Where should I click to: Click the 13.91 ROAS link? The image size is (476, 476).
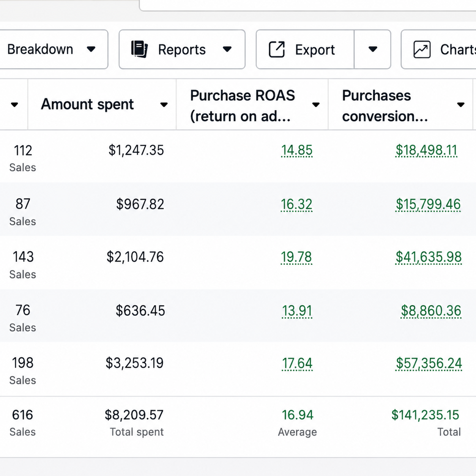297,311
